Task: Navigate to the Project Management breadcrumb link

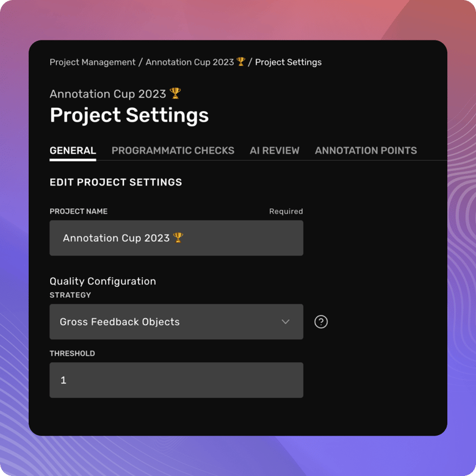Action: click(93, 62)
